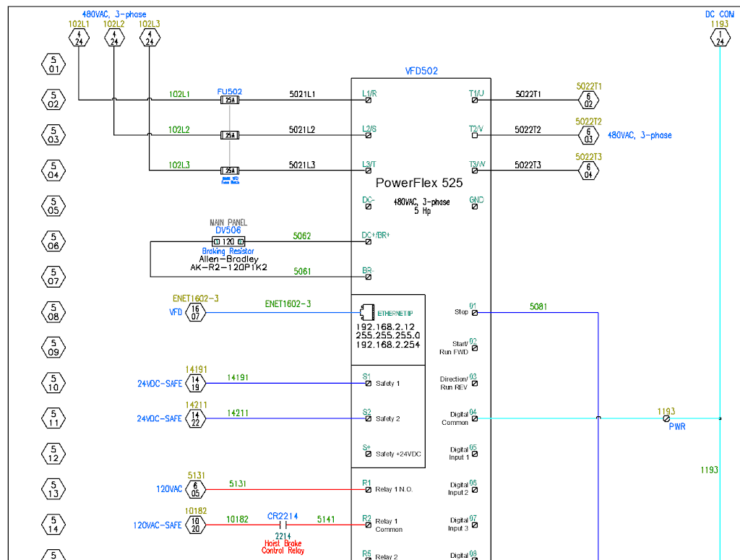Select the 14191 reference hexagon 14/19

[195, 383]
